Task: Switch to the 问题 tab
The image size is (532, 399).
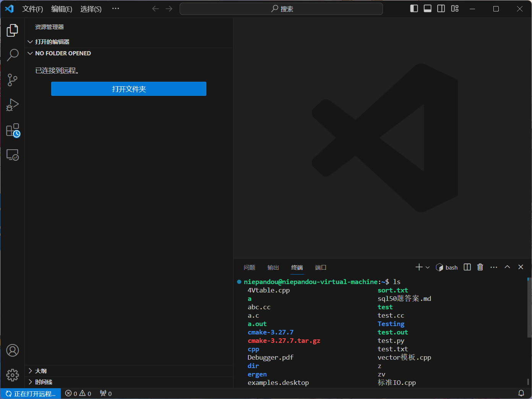Action: tap(250, 268)
